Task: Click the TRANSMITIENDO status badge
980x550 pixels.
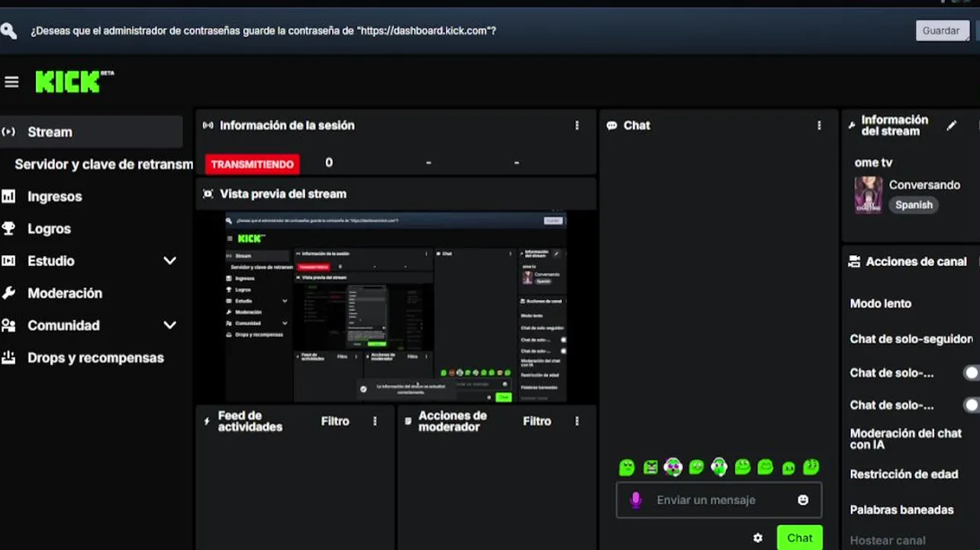Action: pyautogui.click(x=252, y=164)
